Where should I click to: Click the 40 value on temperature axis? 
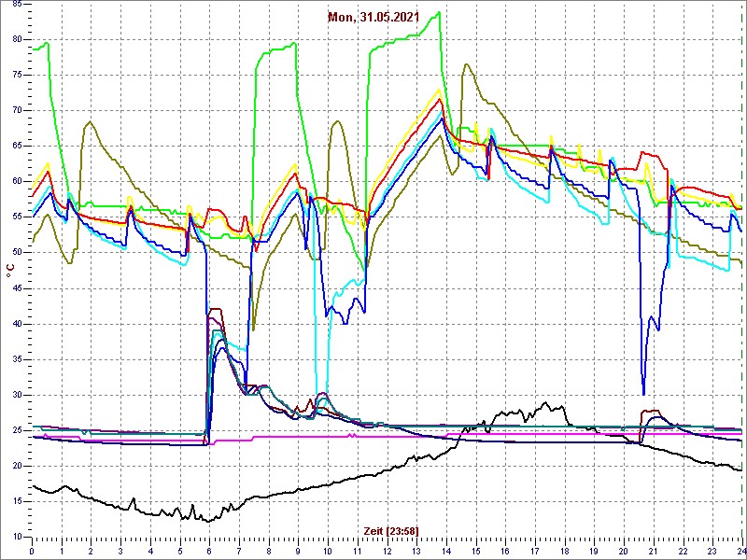coord(18,324)
